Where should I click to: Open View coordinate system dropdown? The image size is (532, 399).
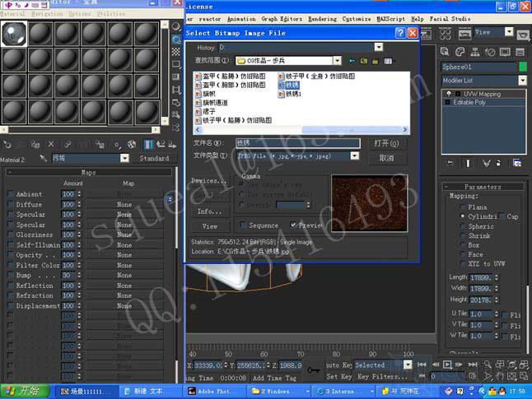click(x=509, y=32)
